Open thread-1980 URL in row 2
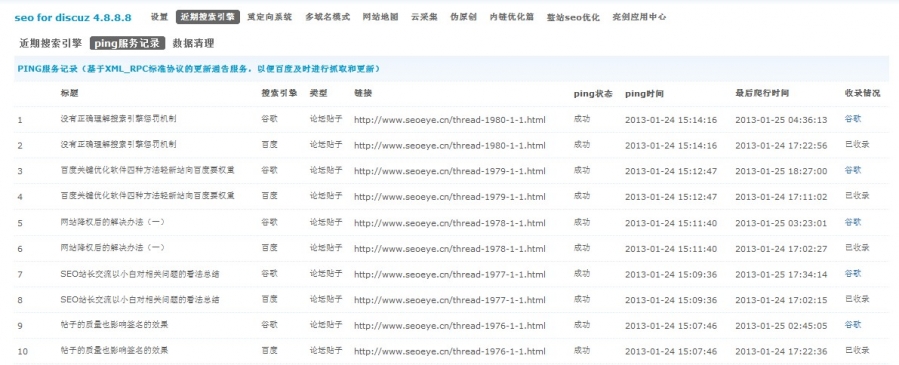Screen dimensions: 899x365 pos(450,146)
